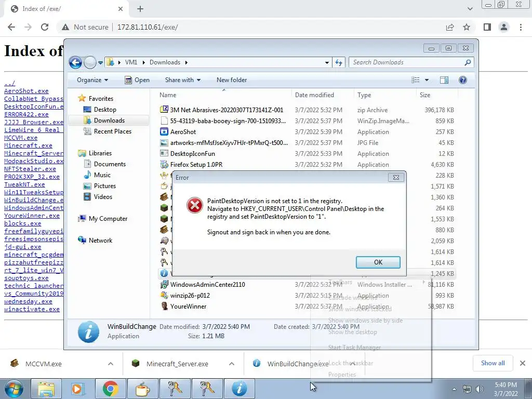Click New folder in toolbar

(232, 80)
